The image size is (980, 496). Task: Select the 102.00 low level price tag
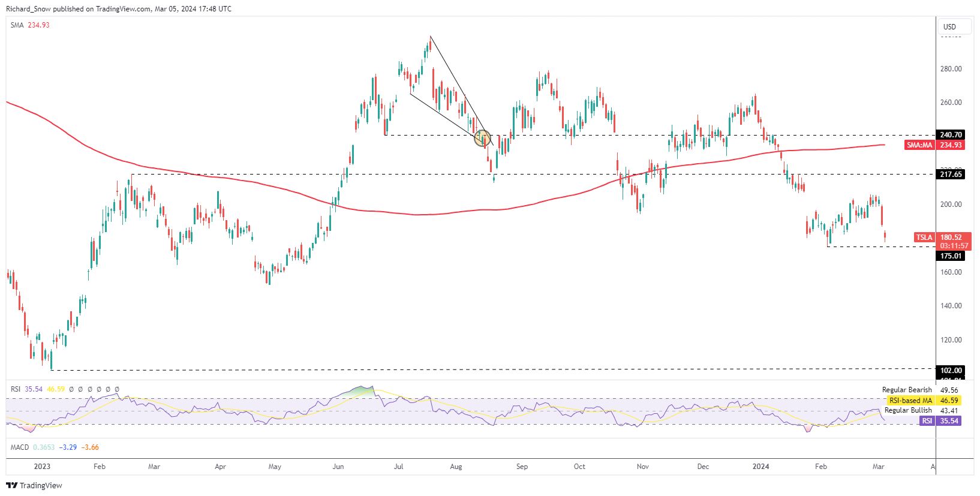click(x=951, y=371)
